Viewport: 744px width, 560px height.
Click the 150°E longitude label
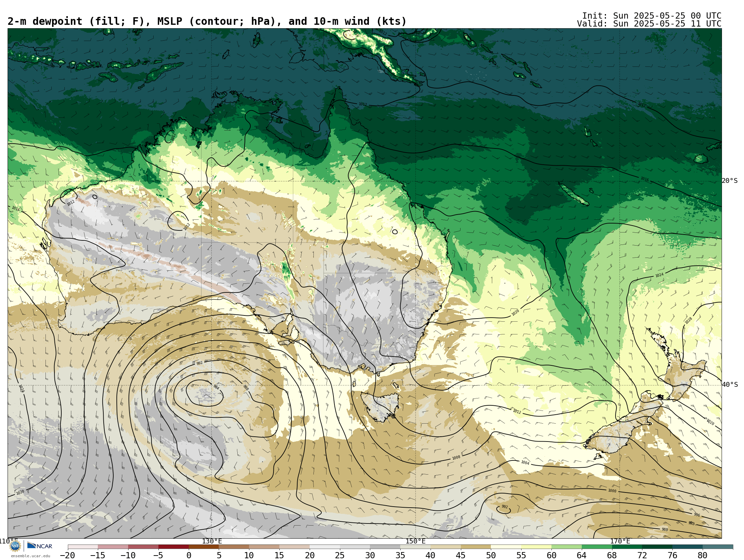[x=415, y=541]
